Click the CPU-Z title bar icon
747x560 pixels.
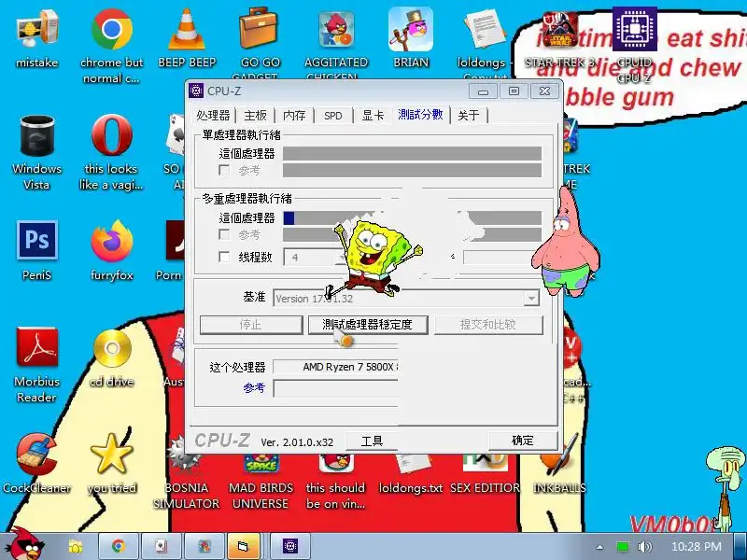[x=196, y=91]
